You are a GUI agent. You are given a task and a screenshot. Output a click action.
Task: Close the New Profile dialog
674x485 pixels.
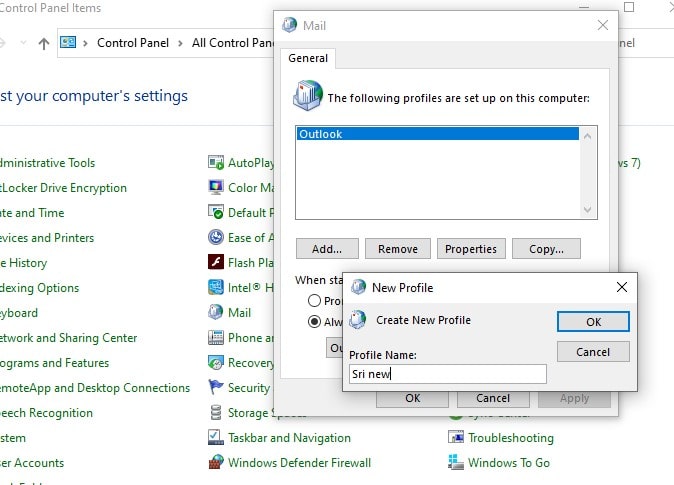click(622, 287)
